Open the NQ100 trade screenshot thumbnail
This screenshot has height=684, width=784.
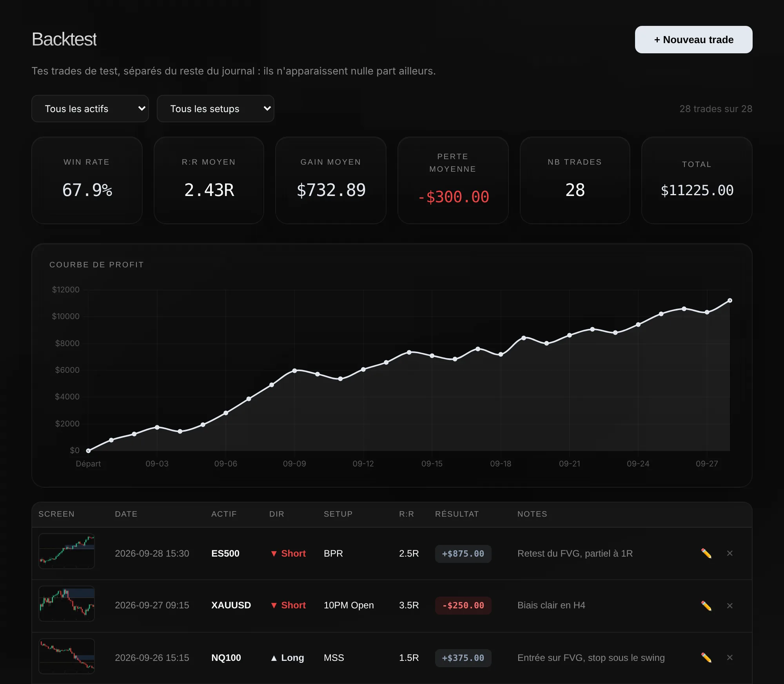pos(67,656)
